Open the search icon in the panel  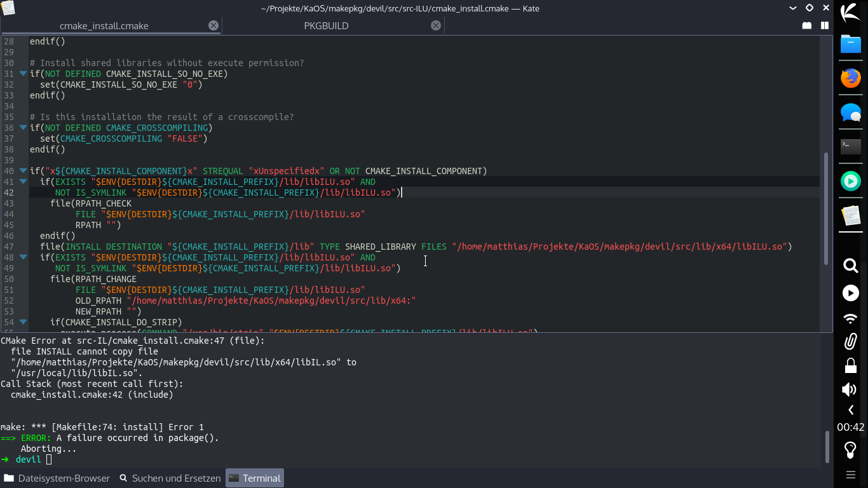pos(851,266)
